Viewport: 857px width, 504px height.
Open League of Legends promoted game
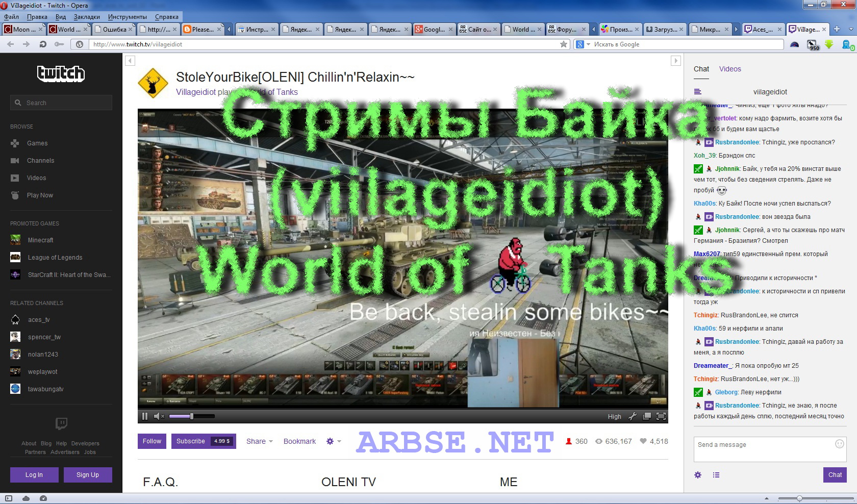click(55, 258)
